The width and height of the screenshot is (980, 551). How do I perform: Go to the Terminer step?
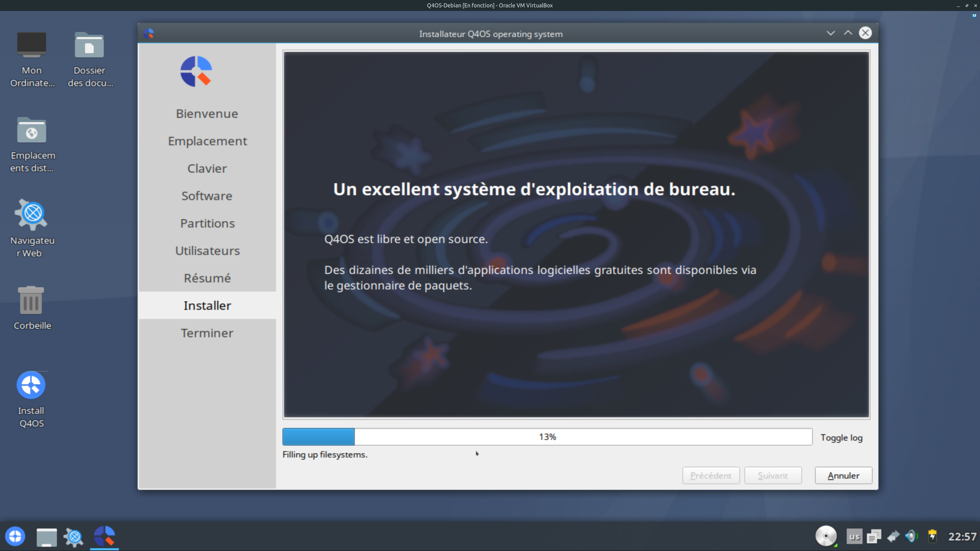(x=207, y=333)
